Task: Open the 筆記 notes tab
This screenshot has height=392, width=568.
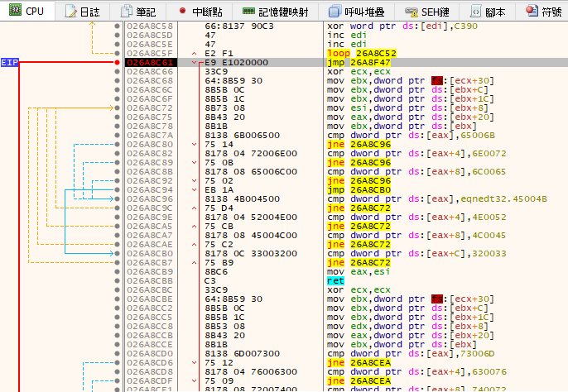Action: [x=137, y=12]
